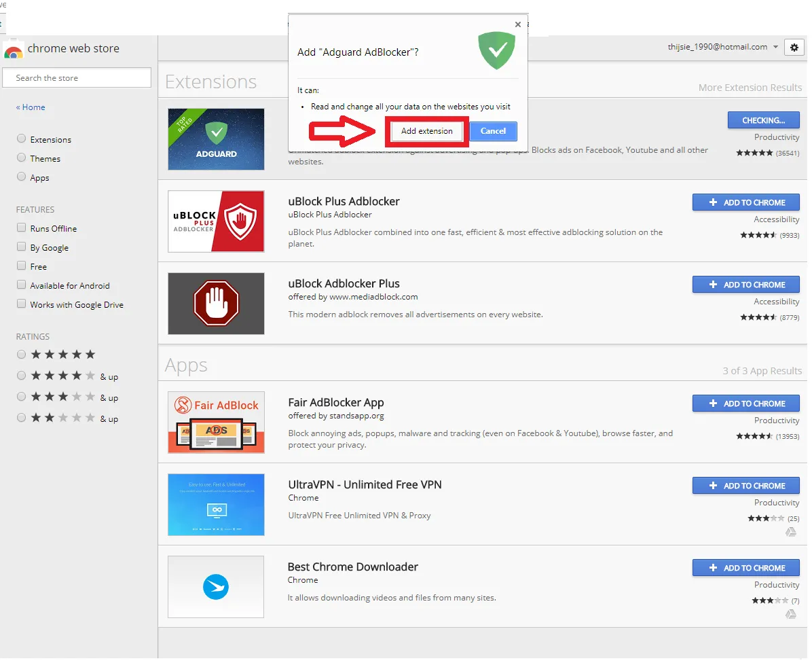Select the four stars & up rating filter

21,376
